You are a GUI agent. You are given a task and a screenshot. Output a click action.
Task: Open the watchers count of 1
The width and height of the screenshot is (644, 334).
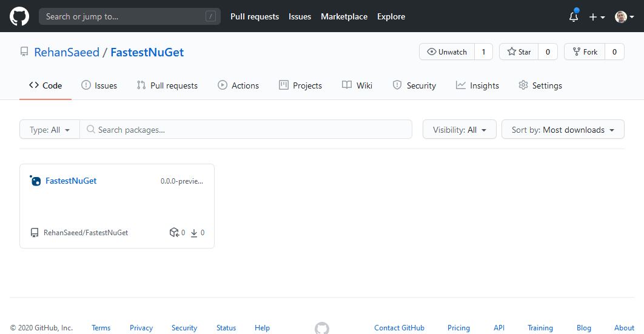483,52
